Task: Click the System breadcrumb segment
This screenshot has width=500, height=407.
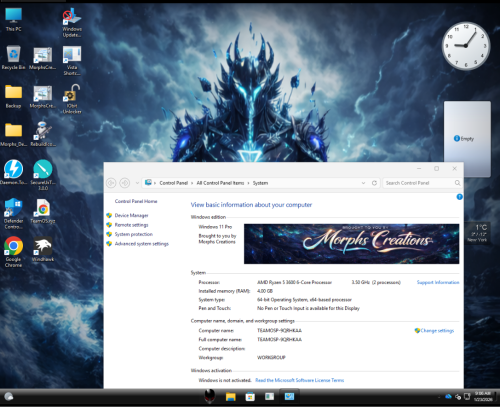Action: (x=260, y=183)
